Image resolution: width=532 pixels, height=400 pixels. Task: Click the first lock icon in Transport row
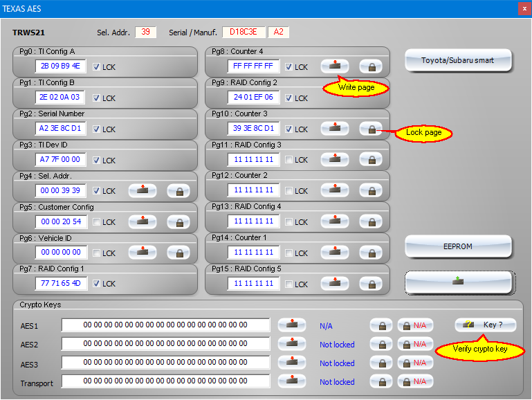pyautogui.click(x=381, y=381)
